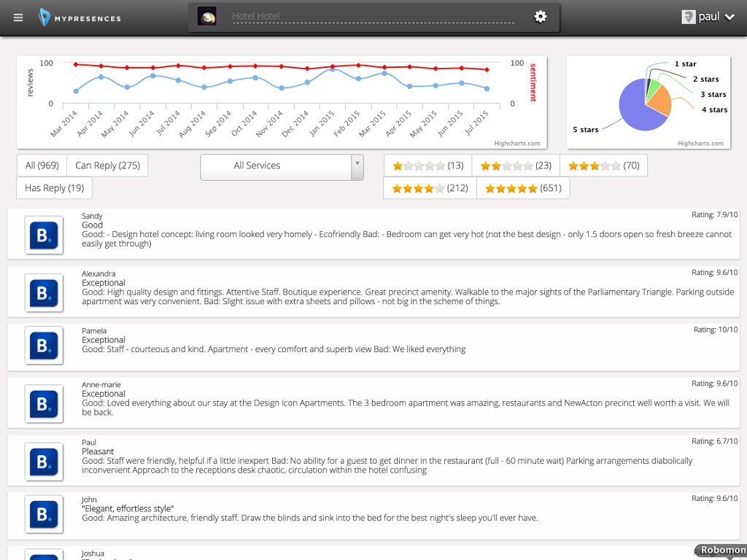Screen dimensions: 747x560
Task: Focus the Hotel Hotel search field
Action: click(x=373, y=16)
